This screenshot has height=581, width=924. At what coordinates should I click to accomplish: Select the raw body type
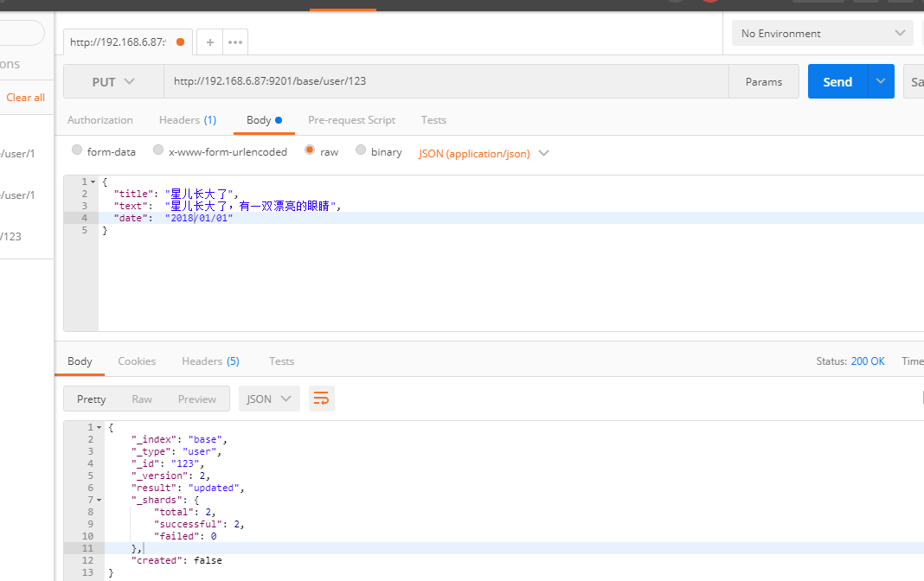(x=310, y=150)
